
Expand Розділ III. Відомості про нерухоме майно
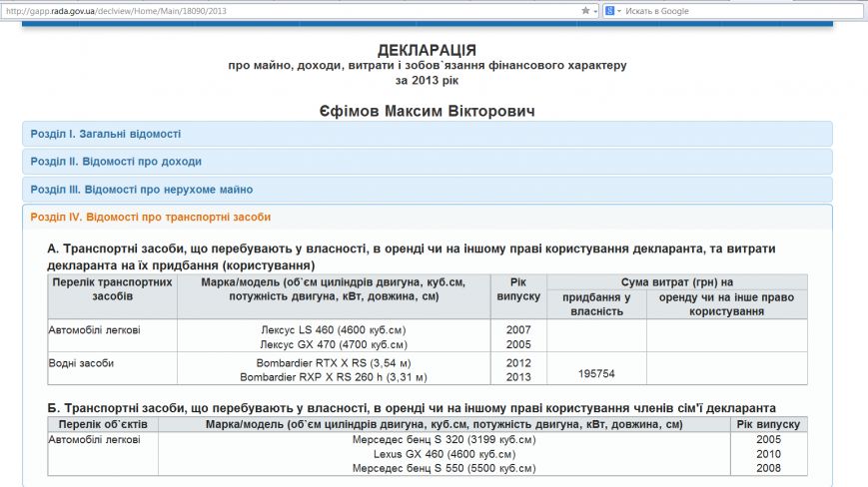[428, 189]
